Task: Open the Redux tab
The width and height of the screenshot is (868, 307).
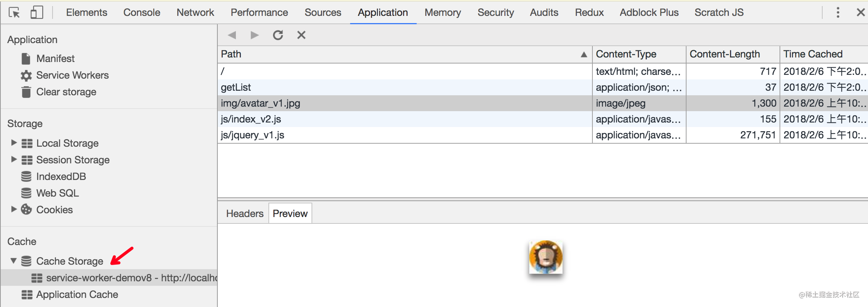Action: (x=589, y=12)
